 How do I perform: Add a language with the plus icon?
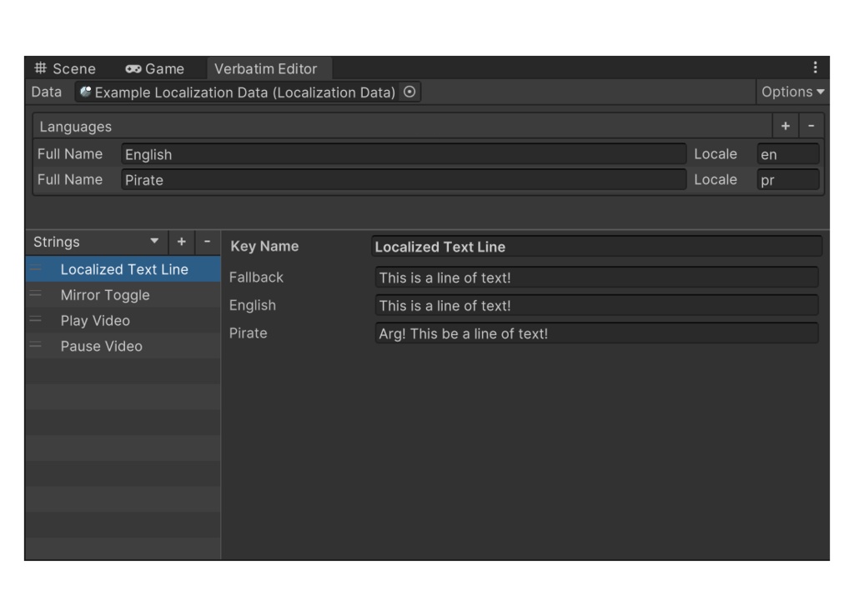[785, 125]
